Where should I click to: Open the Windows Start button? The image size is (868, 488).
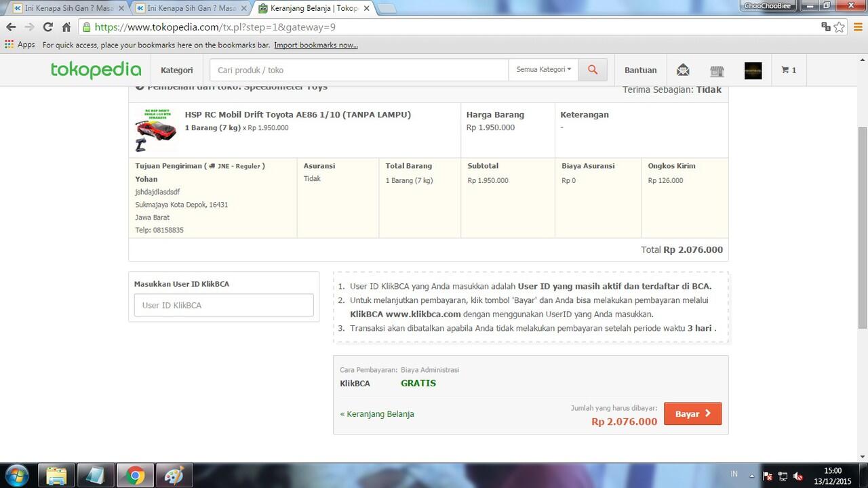16,474
